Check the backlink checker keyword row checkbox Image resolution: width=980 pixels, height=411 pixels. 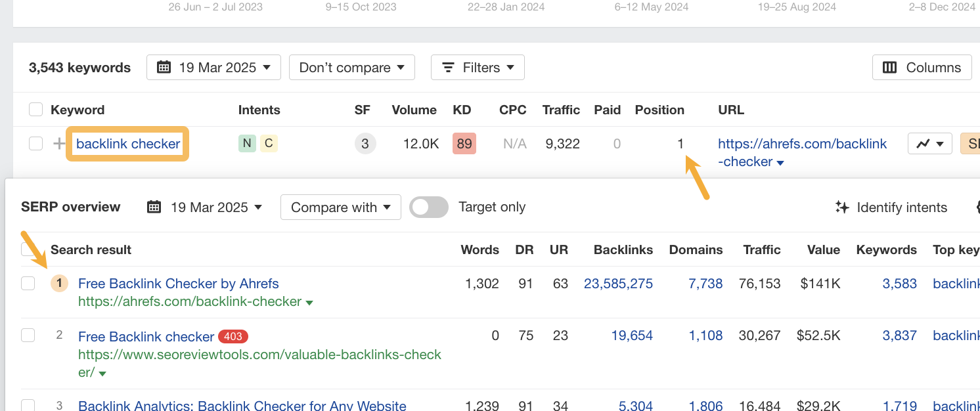[36, 144]
